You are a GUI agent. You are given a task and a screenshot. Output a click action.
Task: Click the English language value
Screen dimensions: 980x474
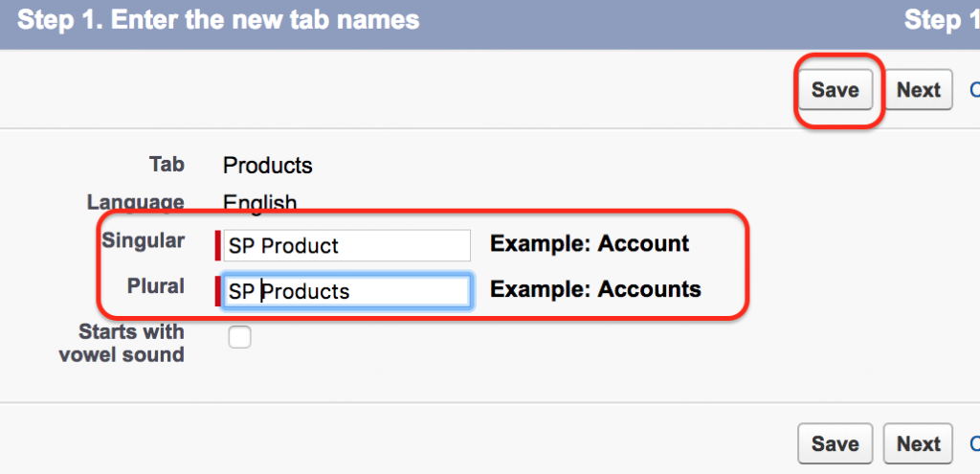260,204
